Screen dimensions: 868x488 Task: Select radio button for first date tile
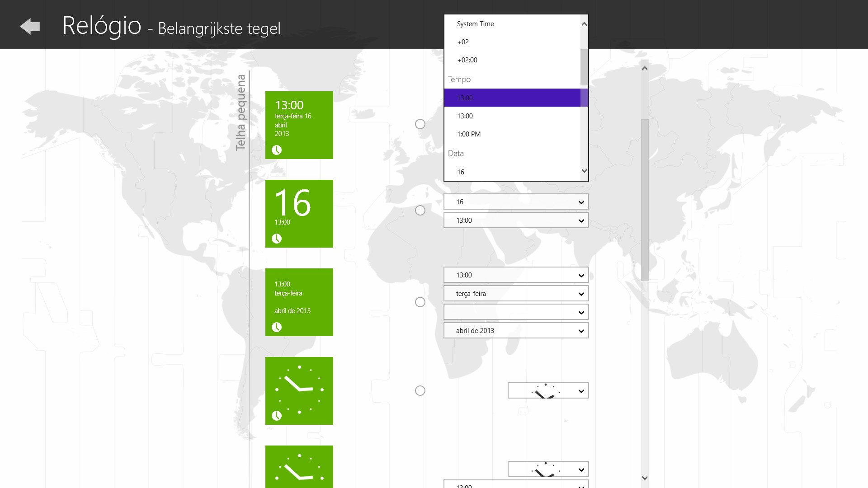420,124
